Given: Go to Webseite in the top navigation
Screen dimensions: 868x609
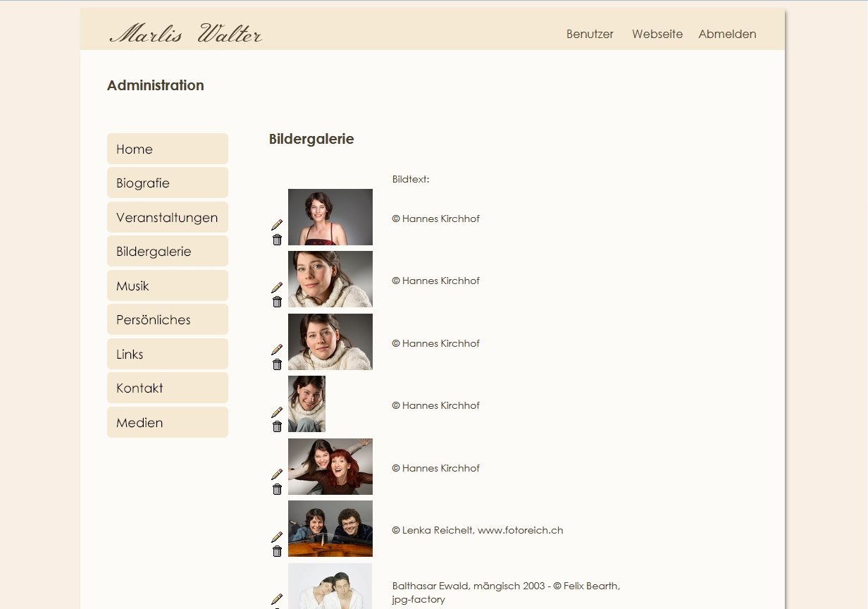Looking at the screenshot, I should (x=657, y=34).
